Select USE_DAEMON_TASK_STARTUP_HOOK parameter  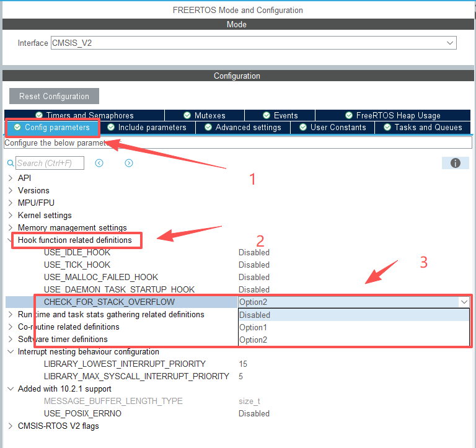click(x=119, y=289)
